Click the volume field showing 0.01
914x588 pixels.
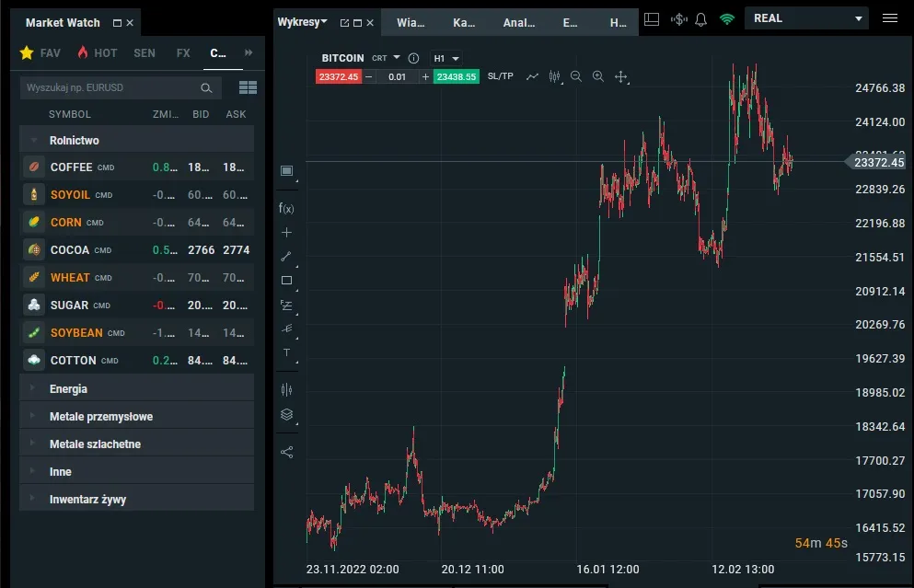[x=397, y=76]
